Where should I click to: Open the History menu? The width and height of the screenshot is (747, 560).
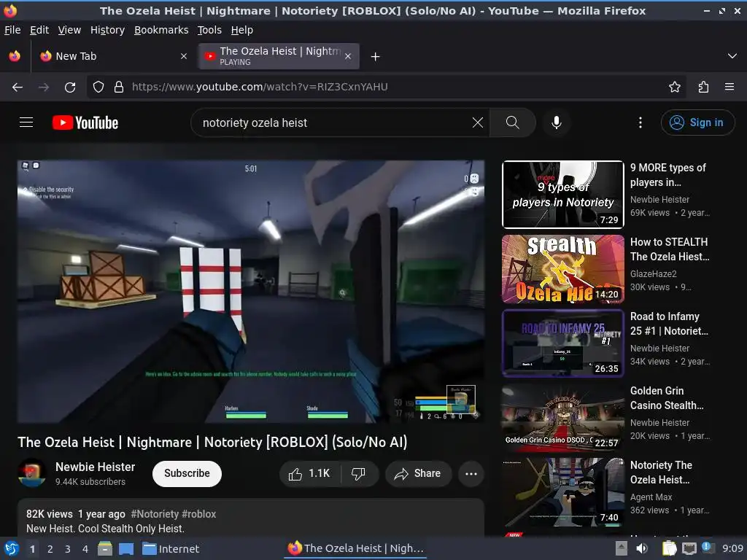[108, 30]
